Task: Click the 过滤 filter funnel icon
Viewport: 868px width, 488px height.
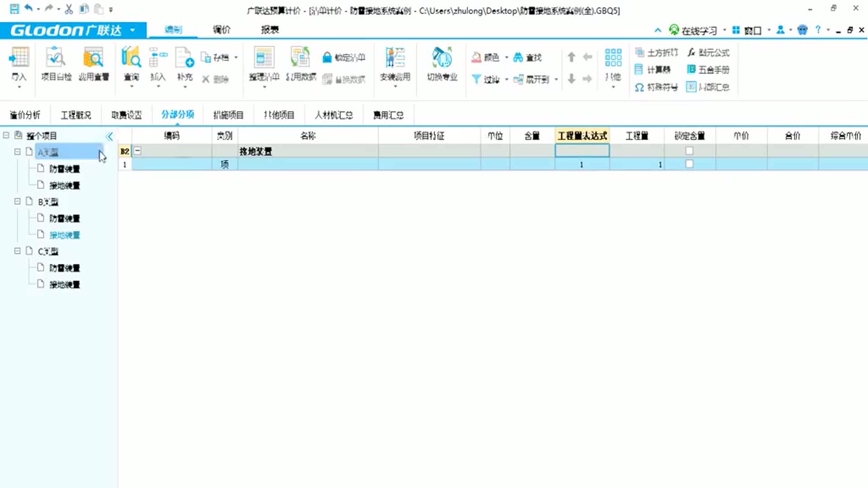Action: coord(476,80)
